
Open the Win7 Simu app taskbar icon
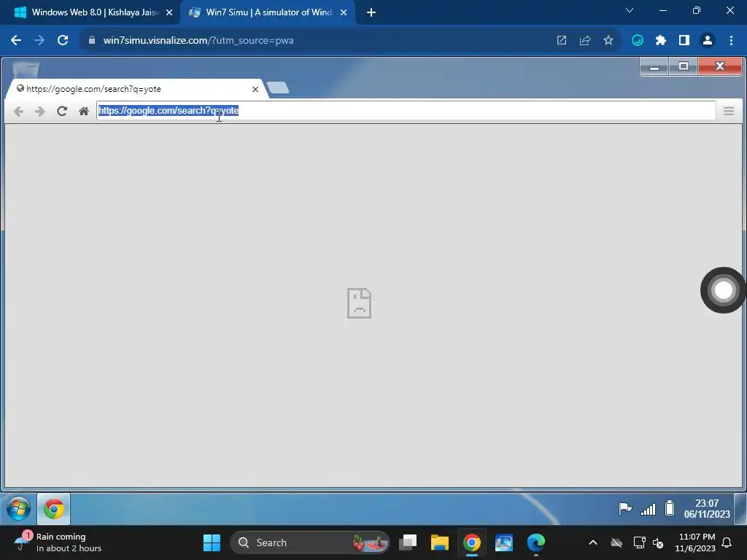click(503, 542)
